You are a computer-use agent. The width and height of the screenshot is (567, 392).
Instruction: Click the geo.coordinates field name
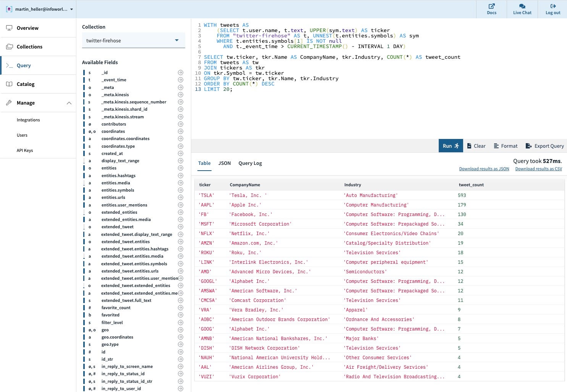click(117, 337)
